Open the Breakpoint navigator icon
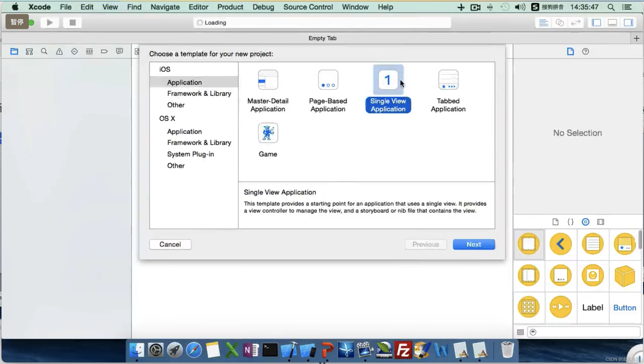 (x=104, y=51)
